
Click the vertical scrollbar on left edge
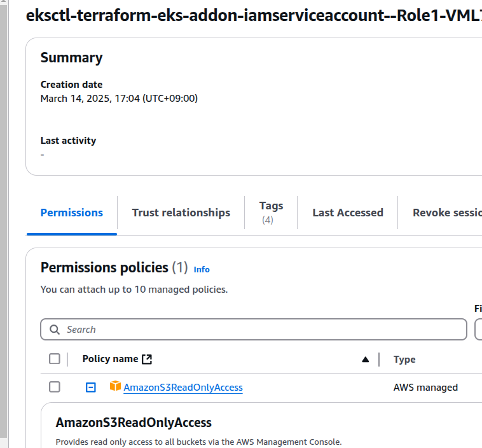[x=3, y=221]
